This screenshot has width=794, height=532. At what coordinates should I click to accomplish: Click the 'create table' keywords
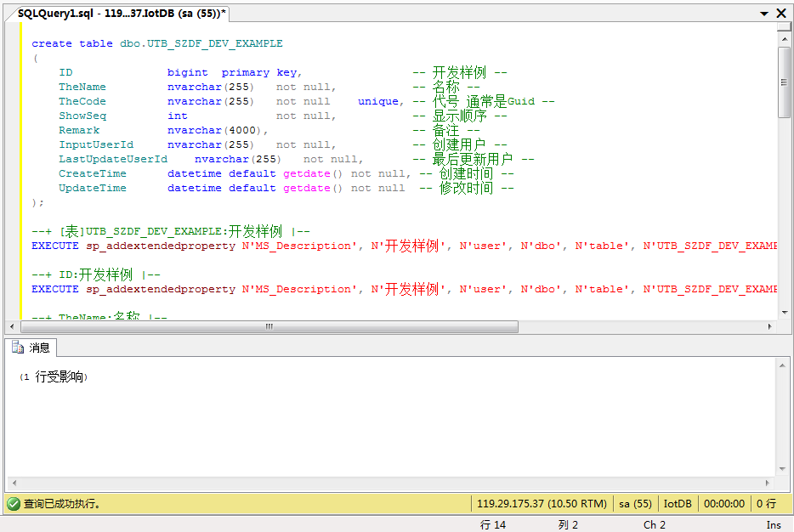72,43
